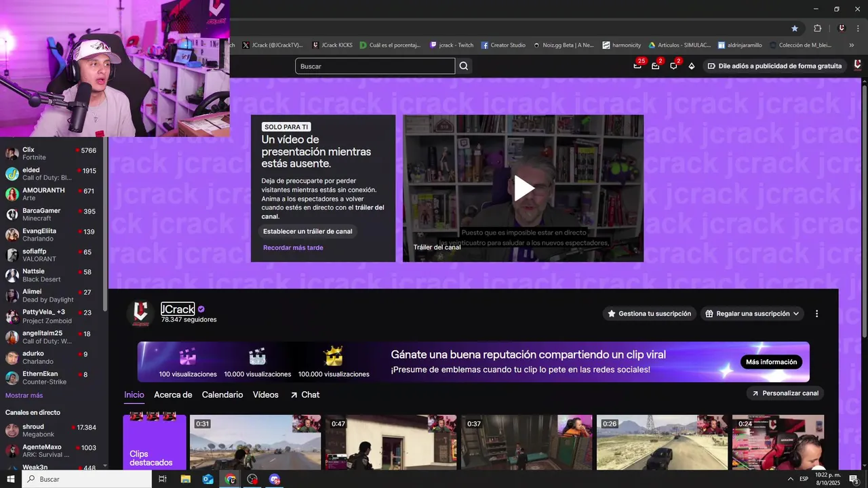The height and width of the screenshot is (488, 868).
Task: Open whispers chat bubble icon
Action: click(x=673, y=66)
